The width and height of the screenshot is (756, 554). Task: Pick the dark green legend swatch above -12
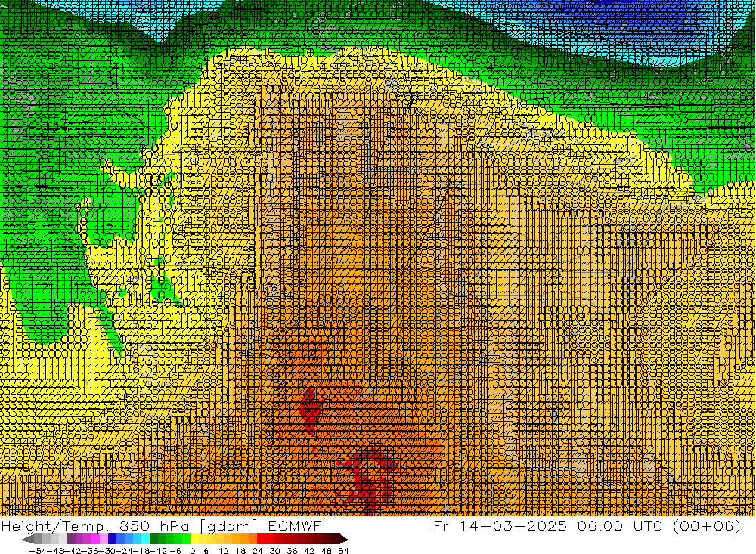click(x=153, y=539)
